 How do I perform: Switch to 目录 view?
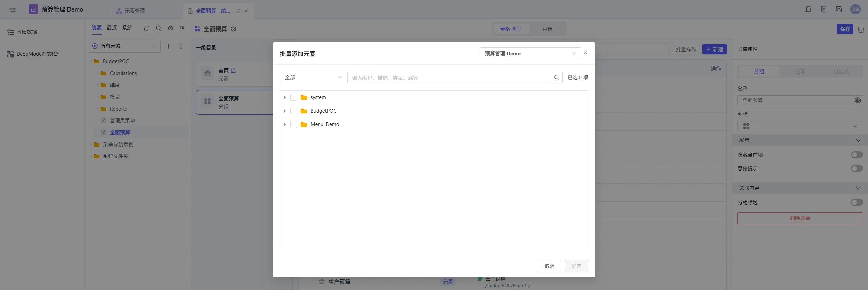coord(547,29)
